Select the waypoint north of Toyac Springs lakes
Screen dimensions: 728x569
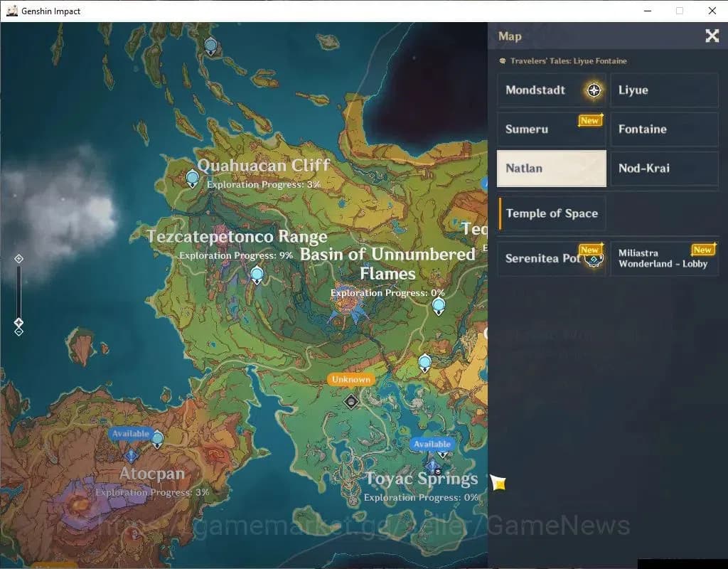click(x=425, y=363)
